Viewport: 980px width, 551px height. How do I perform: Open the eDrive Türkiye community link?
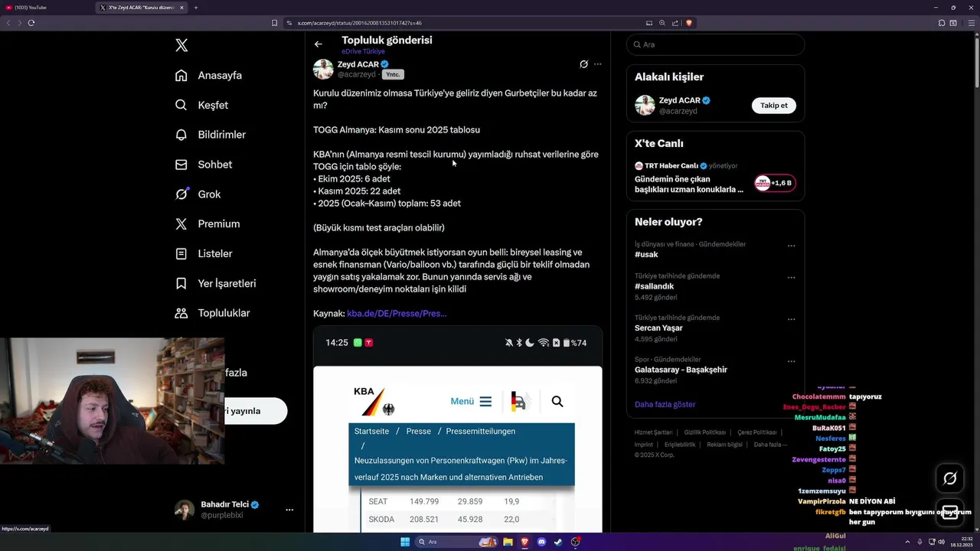[x=363, y=51]
